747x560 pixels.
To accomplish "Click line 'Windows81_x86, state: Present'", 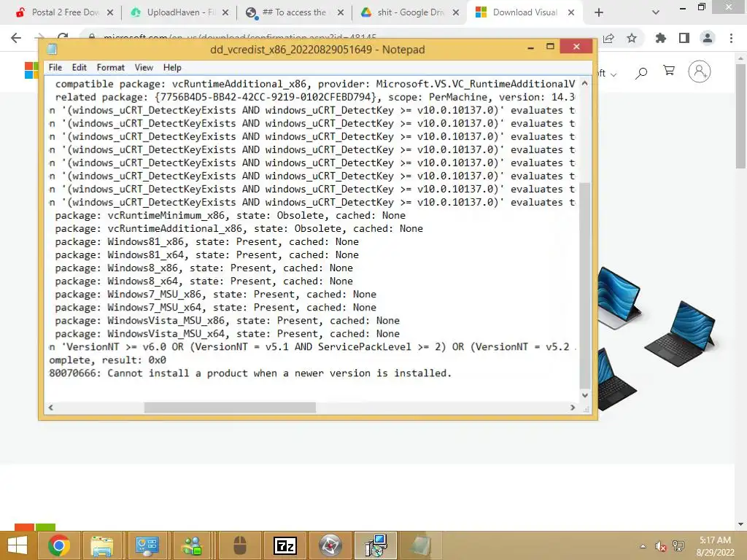I will [206, 242].
